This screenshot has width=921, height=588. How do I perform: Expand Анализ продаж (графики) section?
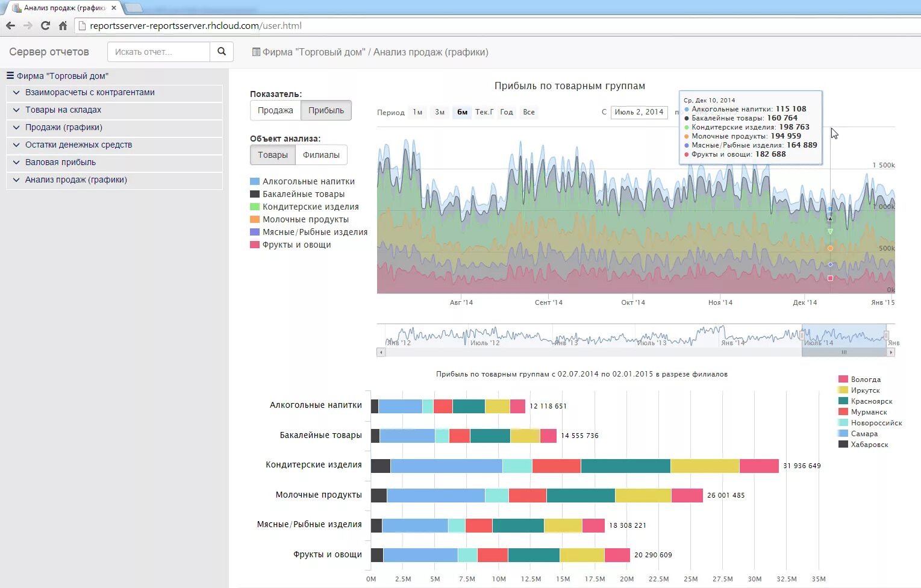[114, 180]
